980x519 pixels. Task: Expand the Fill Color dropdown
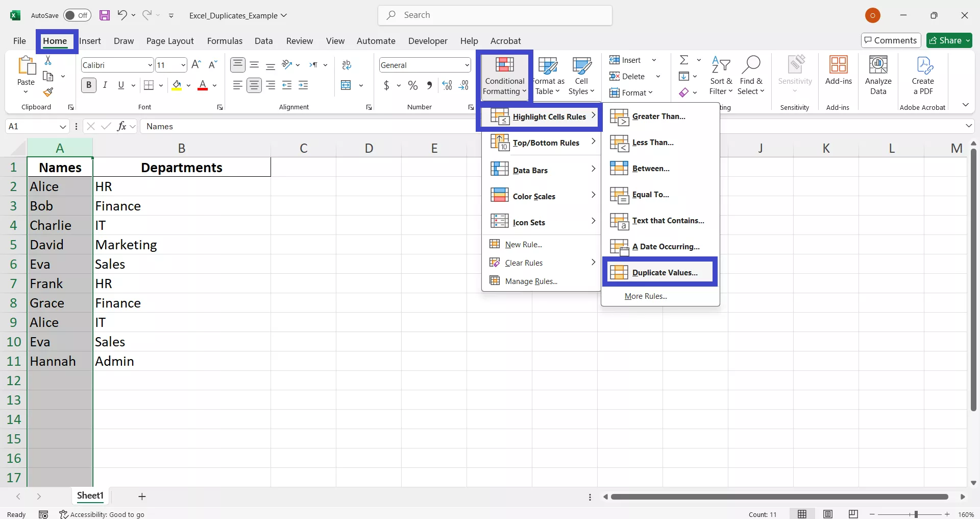(189, 85)
